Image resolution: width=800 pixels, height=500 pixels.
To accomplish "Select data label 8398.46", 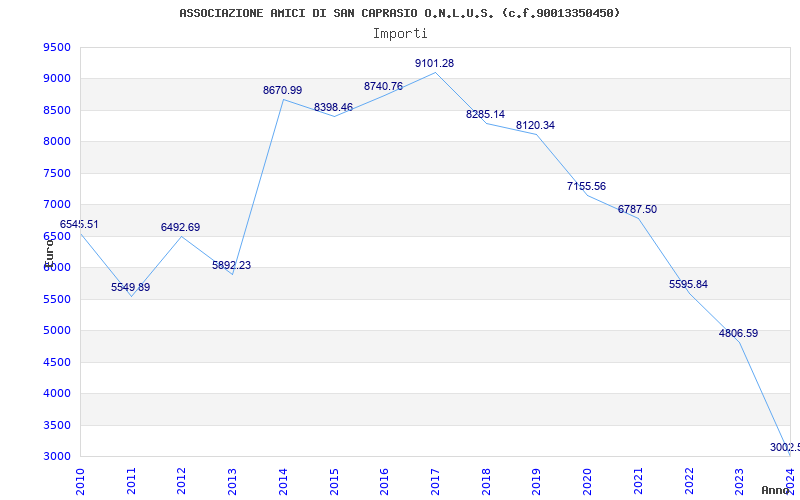I will pos(333,108).
